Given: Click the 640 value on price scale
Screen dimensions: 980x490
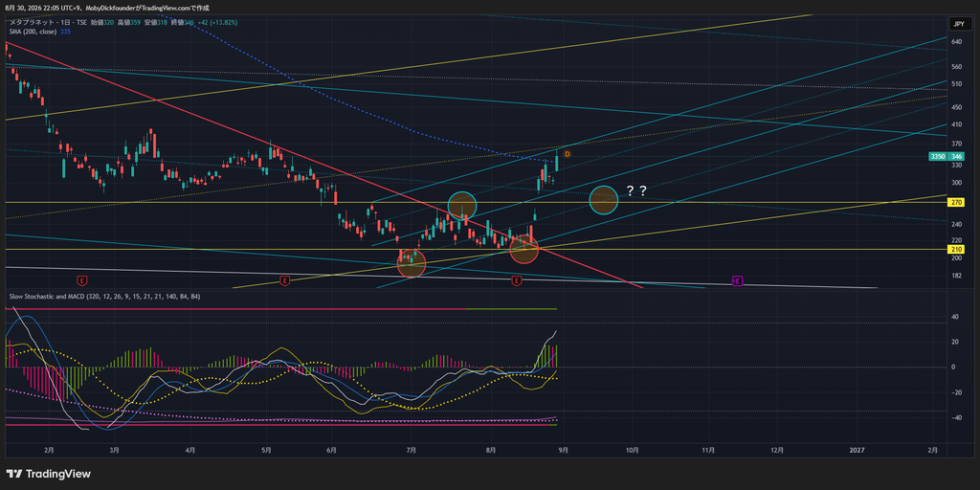Looking at the screenshot, I should point(956,42).
